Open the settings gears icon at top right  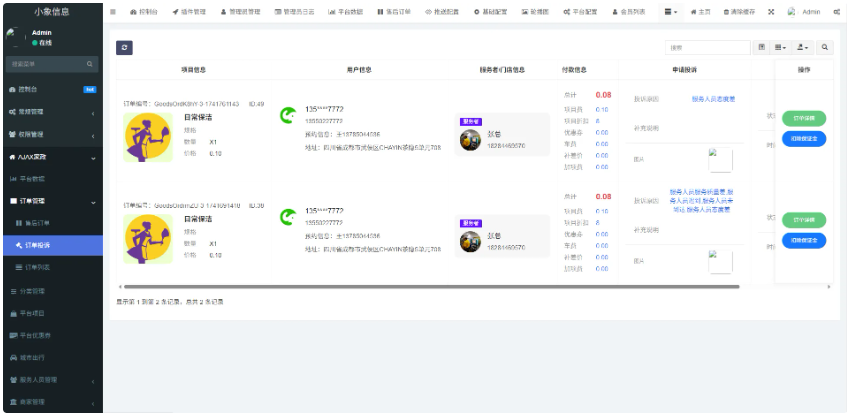pos(836,12)
